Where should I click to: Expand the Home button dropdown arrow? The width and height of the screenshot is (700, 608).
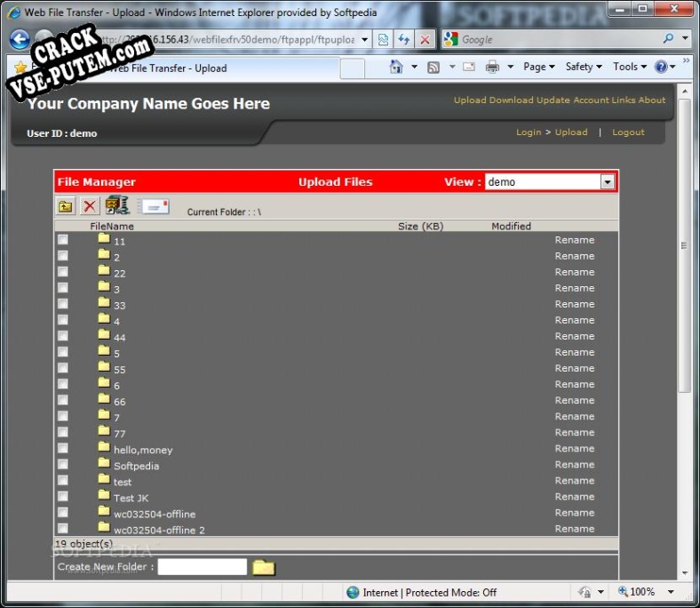(414, 67)
